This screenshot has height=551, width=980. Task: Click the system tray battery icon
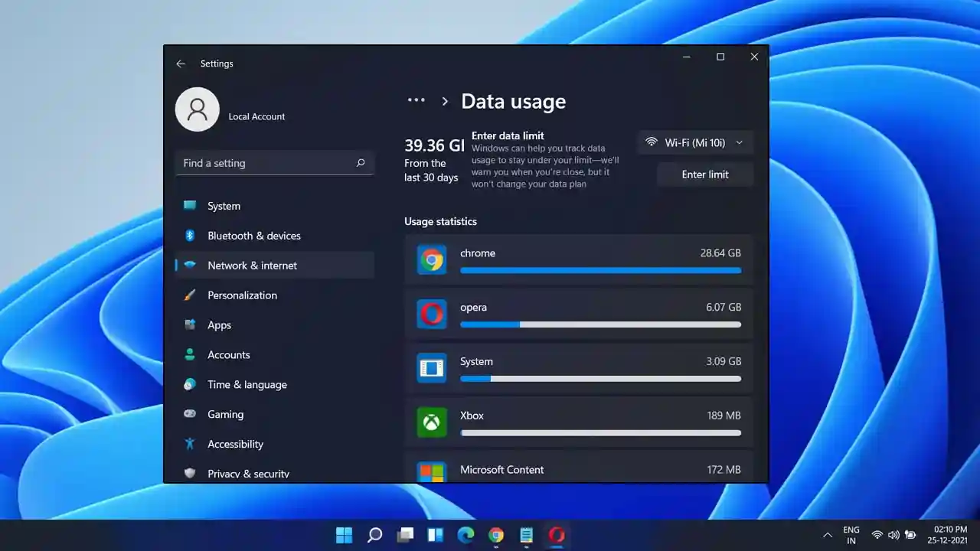click(910, 535)
